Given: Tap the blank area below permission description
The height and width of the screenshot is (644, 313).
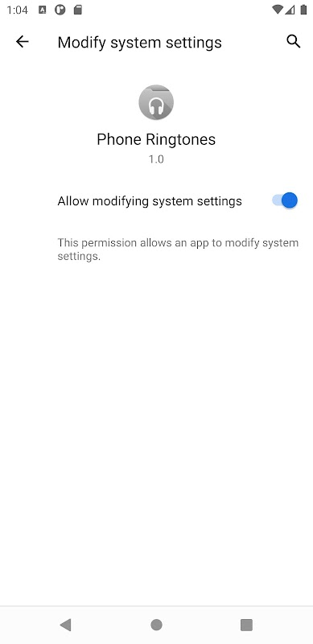Looking at the screenshot, I should pyautogui.click(x=156, y=431).
